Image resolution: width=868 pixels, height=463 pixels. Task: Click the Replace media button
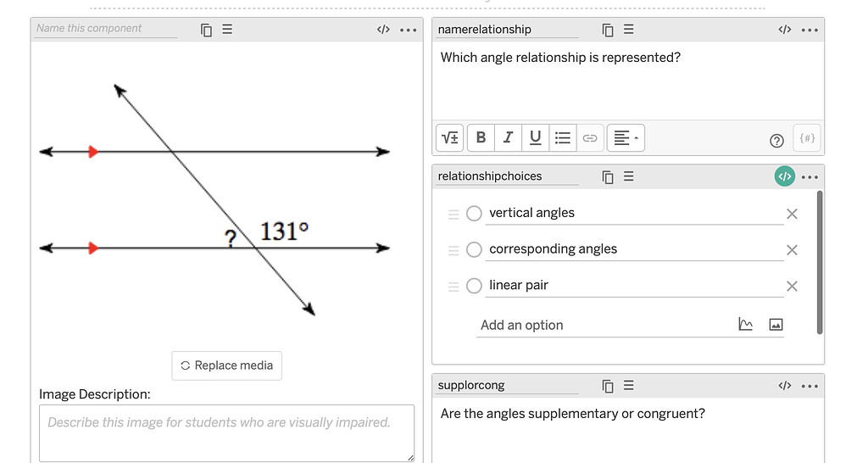tap(226, 365)
